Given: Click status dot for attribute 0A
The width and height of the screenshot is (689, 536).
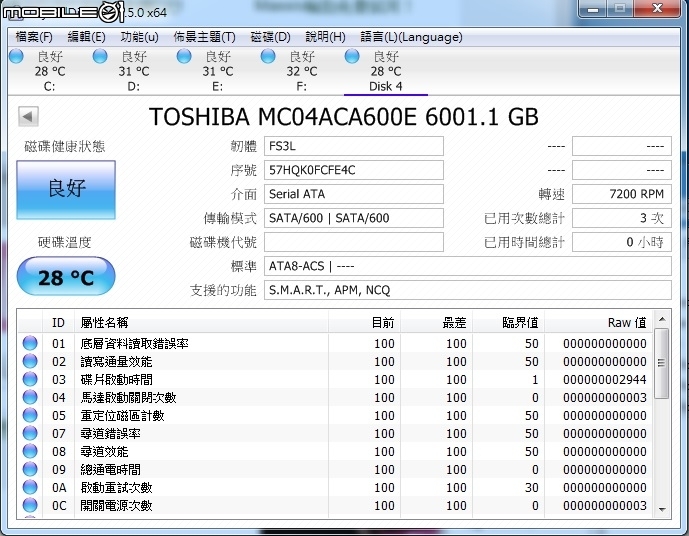Looking at the screenshot, I should (x=30, y=487).
